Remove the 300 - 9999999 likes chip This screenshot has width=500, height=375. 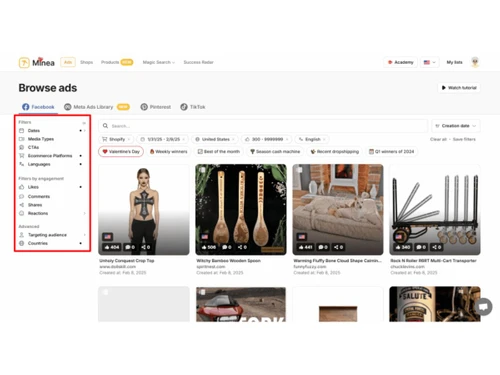[287, 139]
